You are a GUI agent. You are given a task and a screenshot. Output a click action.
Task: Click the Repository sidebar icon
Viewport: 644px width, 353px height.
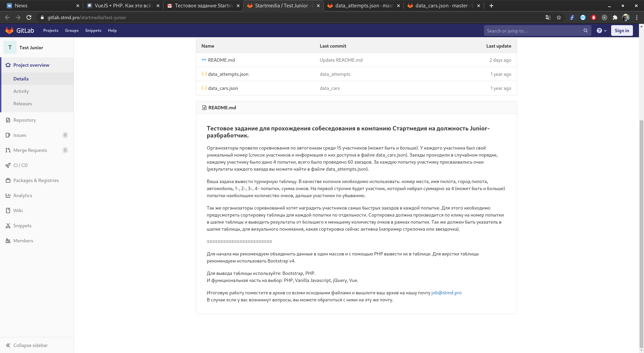8,120
